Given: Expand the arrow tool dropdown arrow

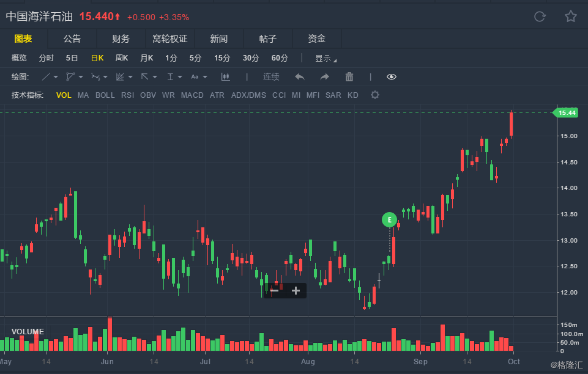Looking at the screenshot, I should click(x=155, y=77).
